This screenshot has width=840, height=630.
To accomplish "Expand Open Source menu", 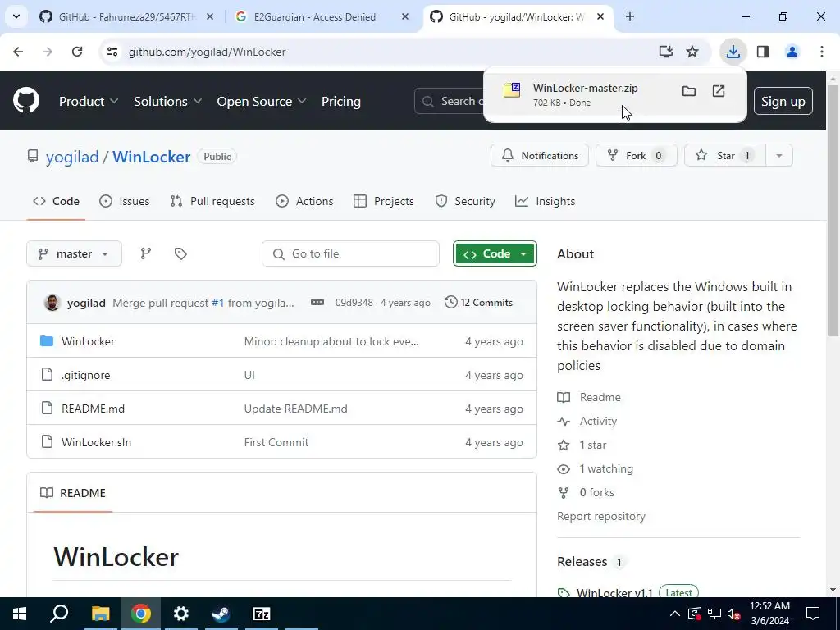I will (x=262, y=101).
